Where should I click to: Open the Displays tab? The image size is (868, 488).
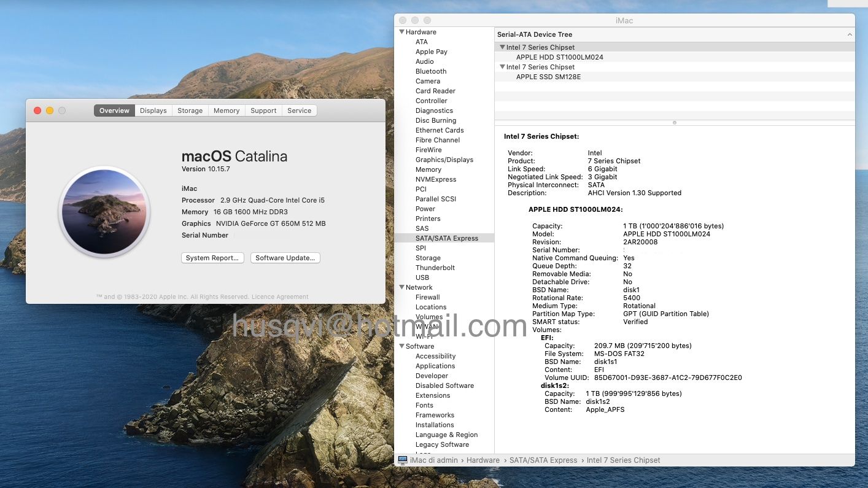pyautogui.click(x=153, y=110)
